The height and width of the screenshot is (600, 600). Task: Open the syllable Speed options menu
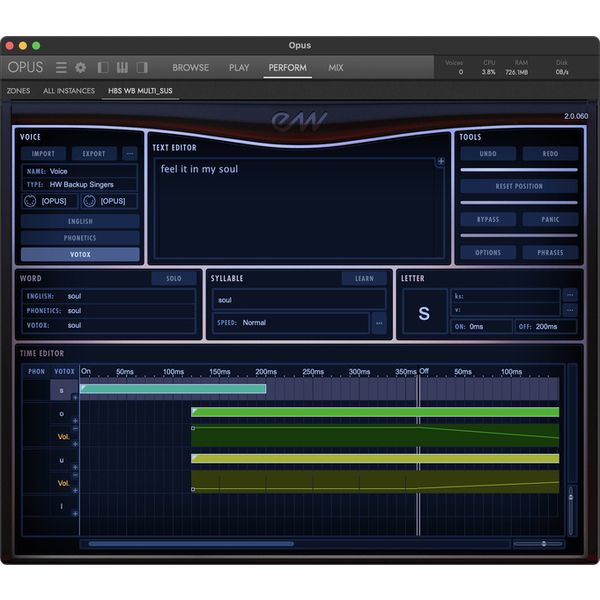point(379,323)
